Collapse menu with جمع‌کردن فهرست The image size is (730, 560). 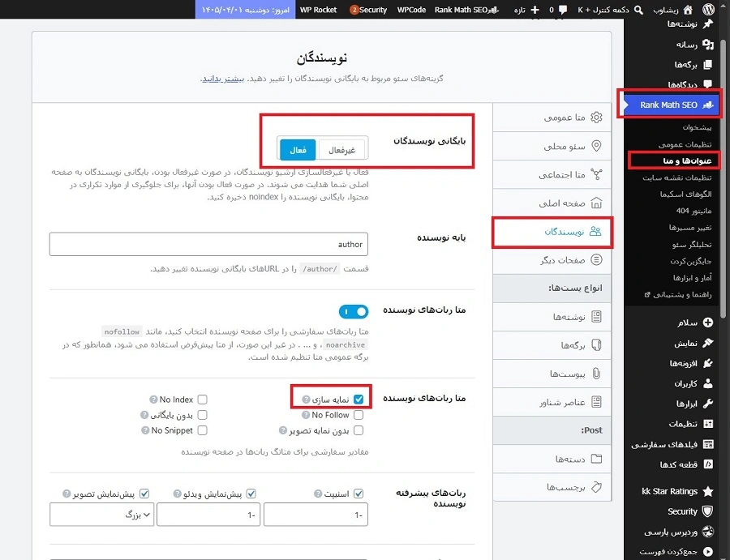(676, 552)
